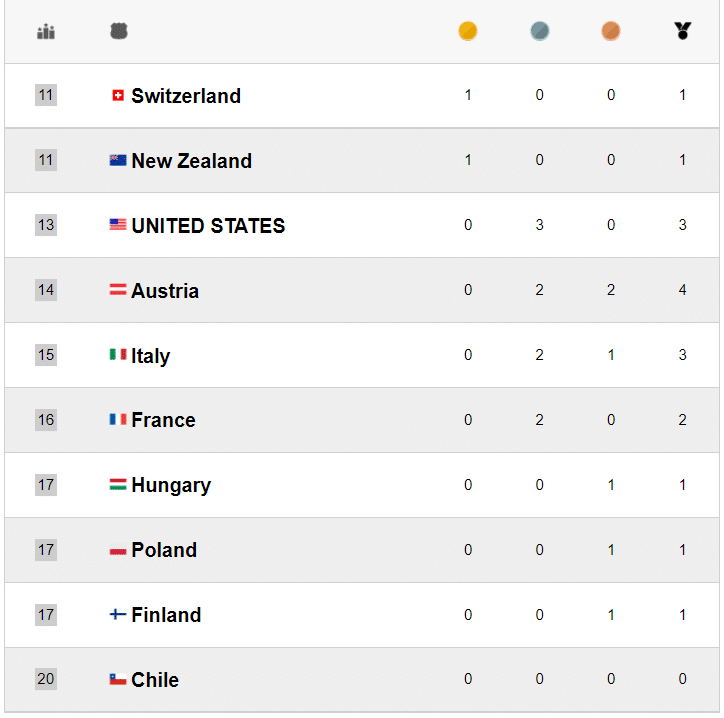Screen dimensions: 724x718
Task: Click the country shield header icon
Action: [119, 32]
